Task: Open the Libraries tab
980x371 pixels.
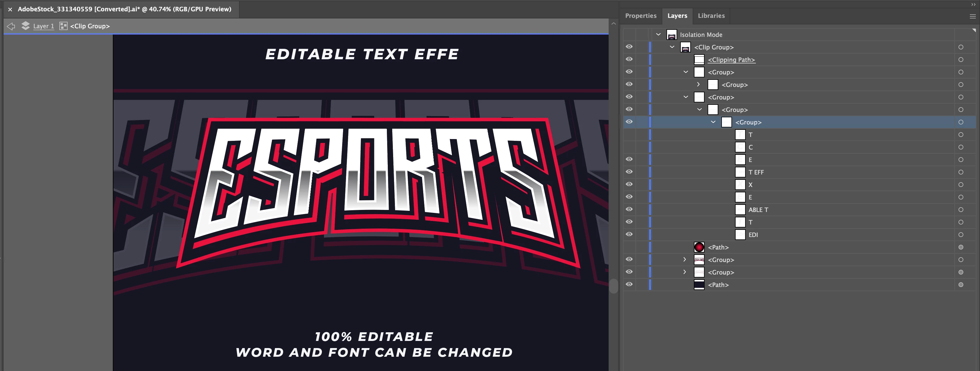Action: pos(711,16)
